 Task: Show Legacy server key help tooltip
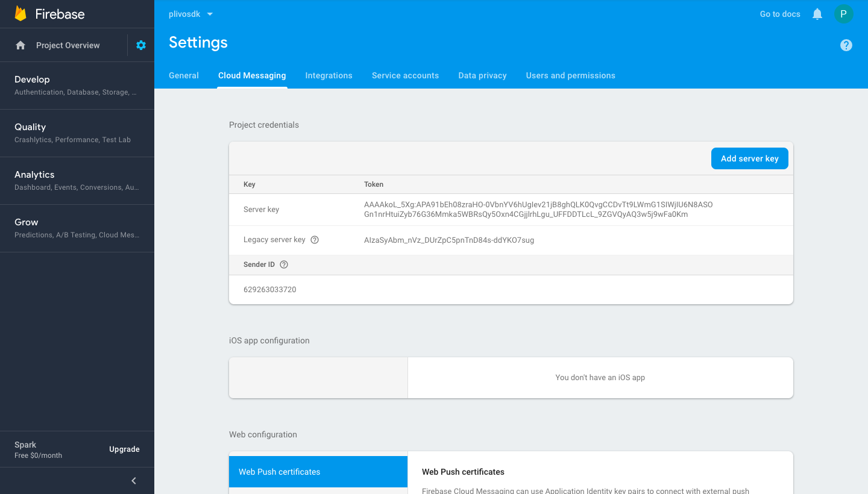tap(315, 240)
